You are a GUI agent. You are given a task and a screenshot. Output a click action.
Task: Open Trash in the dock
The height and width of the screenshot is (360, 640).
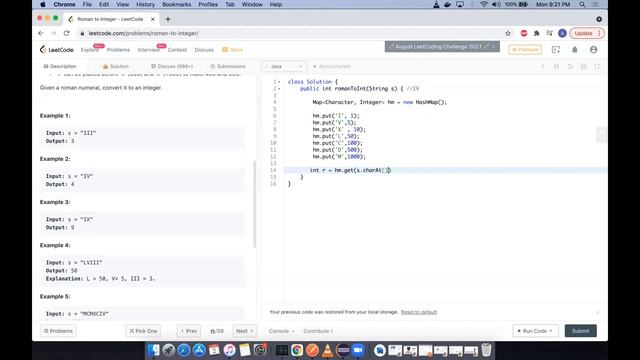[486, 350]
